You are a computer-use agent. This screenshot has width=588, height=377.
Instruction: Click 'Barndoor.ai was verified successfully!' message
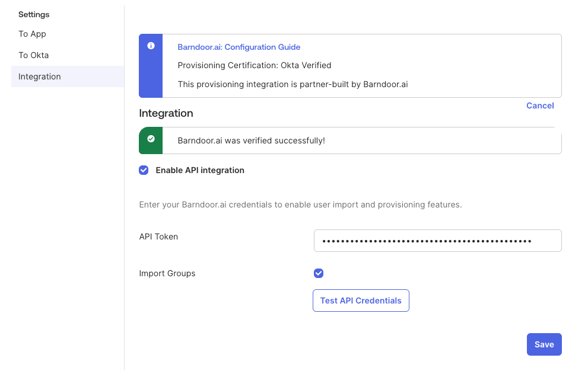point(251,141)
